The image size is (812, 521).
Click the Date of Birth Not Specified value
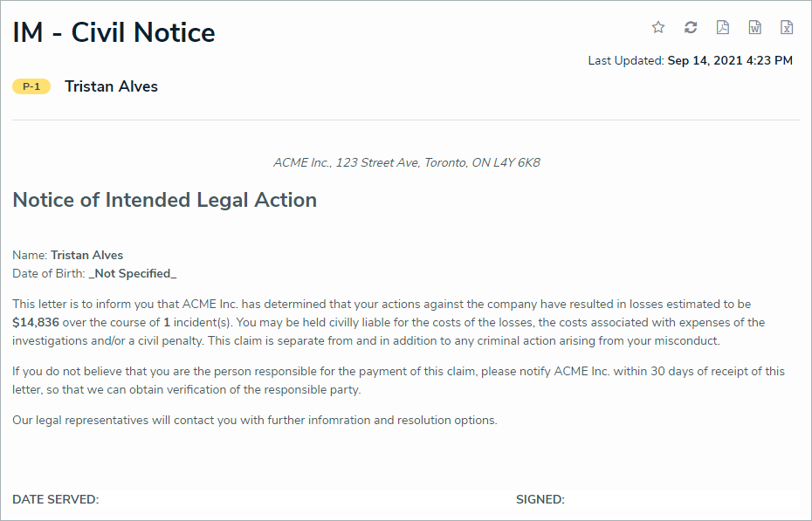click(132, 274)
